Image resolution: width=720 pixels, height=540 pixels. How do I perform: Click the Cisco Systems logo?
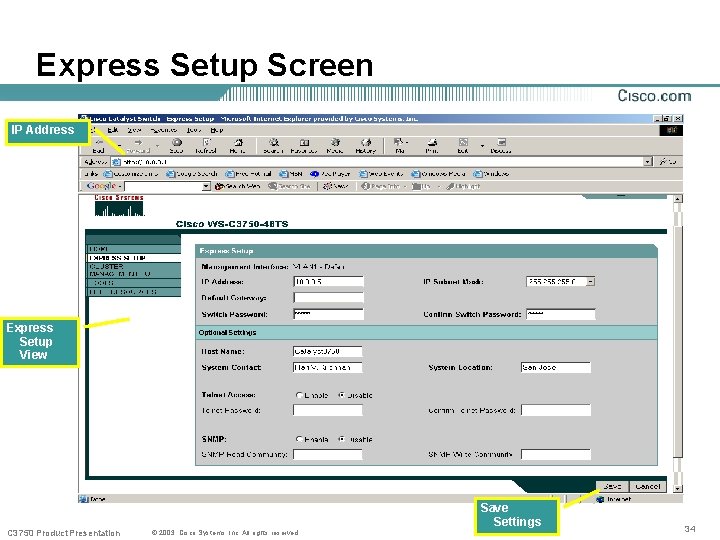(x=119, y=206)
